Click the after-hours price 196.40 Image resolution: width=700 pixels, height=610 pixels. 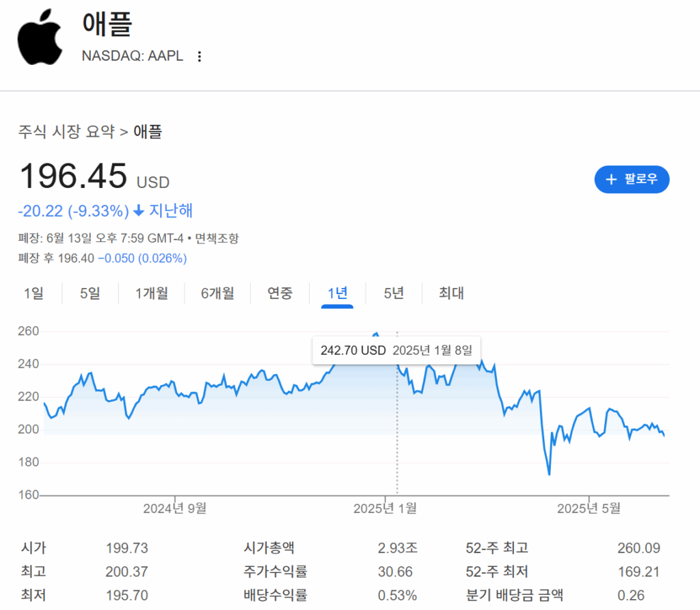(76, 258)
